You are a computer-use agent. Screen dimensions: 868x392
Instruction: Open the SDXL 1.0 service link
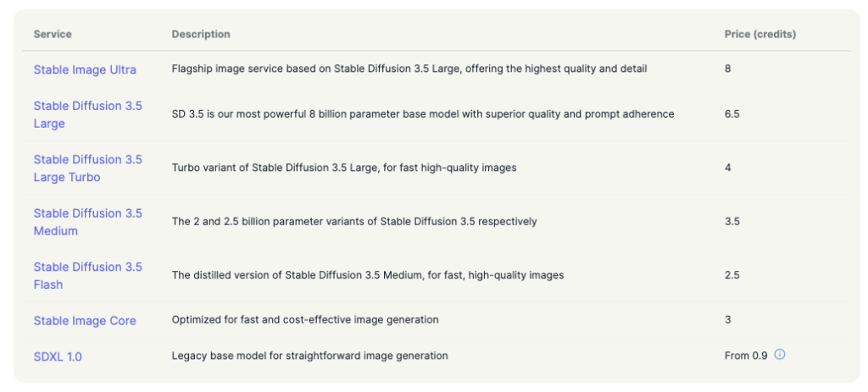pyautogui.click(x=58, y=356)
